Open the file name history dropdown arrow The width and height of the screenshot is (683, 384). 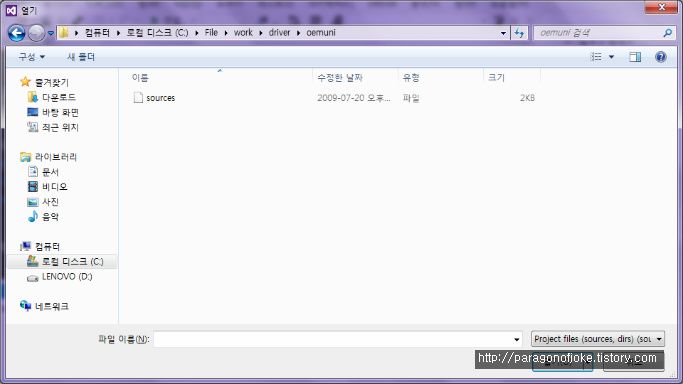click(517, 339)
